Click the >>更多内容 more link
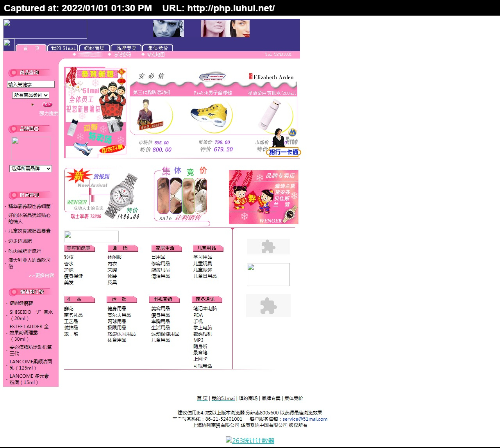The image size is (500, 448). [x=41, y=276]
